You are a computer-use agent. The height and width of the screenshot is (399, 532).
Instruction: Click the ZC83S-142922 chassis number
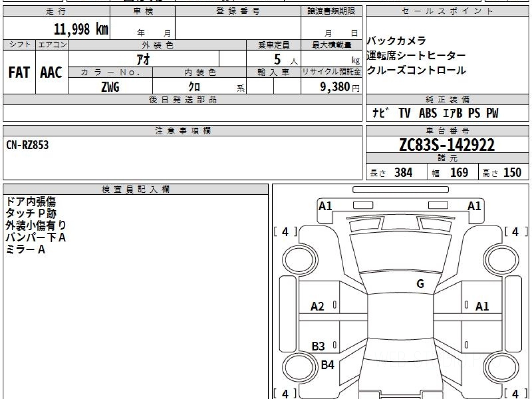tap(447, 145)
